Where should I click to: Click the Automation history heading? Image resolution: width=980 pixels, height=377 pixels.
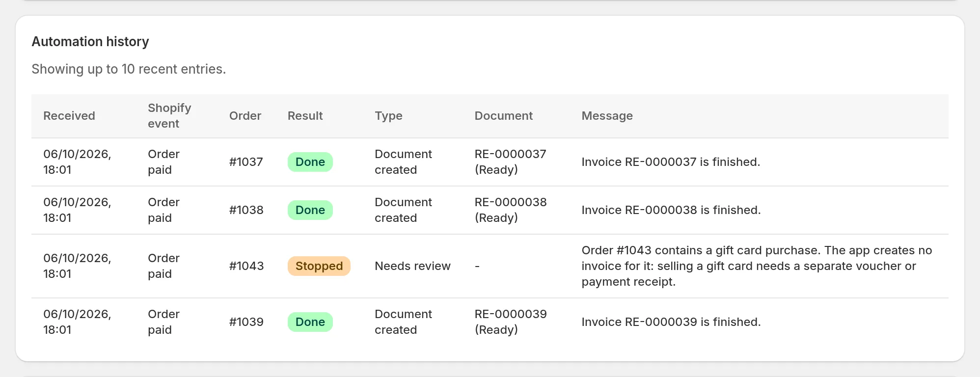[90, 42]
